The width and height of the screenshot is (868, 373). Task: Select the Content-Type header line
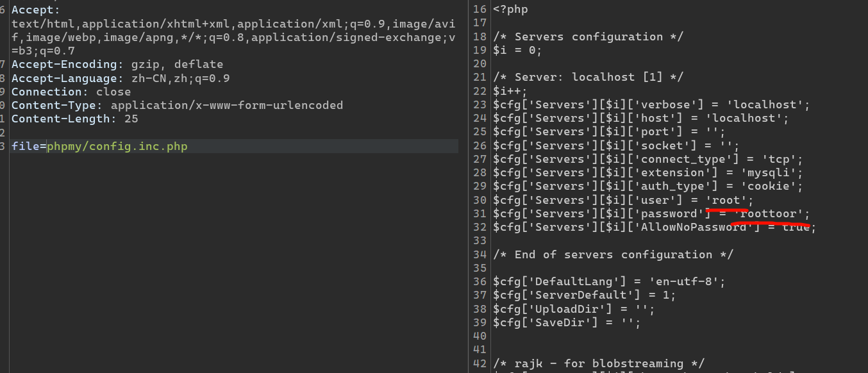[x=177, y=105]
